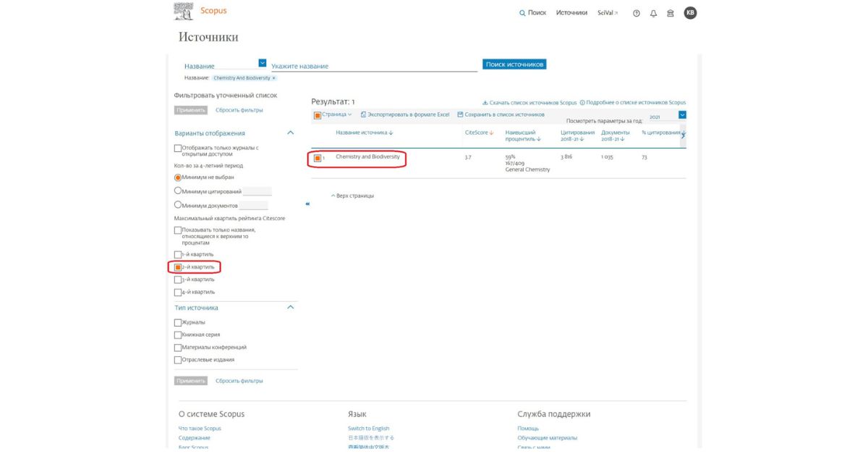Check the Журналы source type checkbox
Image resolution: width=868 pixels, height=454 pixels.
click(178, 322)
